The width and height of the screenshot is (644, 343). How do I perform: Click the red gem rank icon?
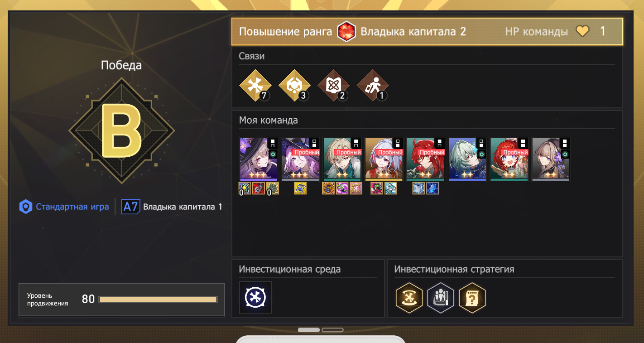click(346, 32)
